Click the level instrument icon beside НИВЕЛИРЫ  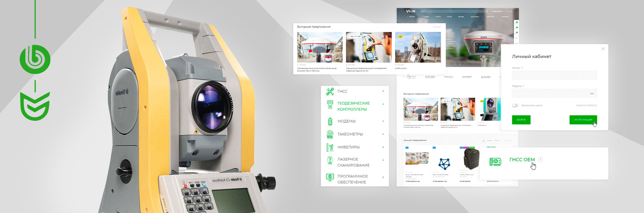click(330, 147)
